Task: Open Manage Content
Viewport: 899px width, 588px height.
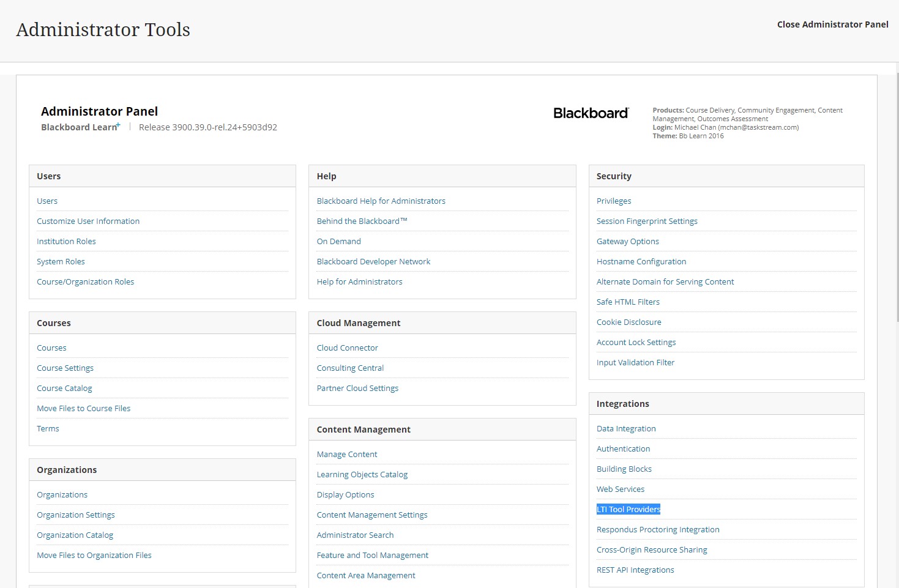Action: (347, 454)
